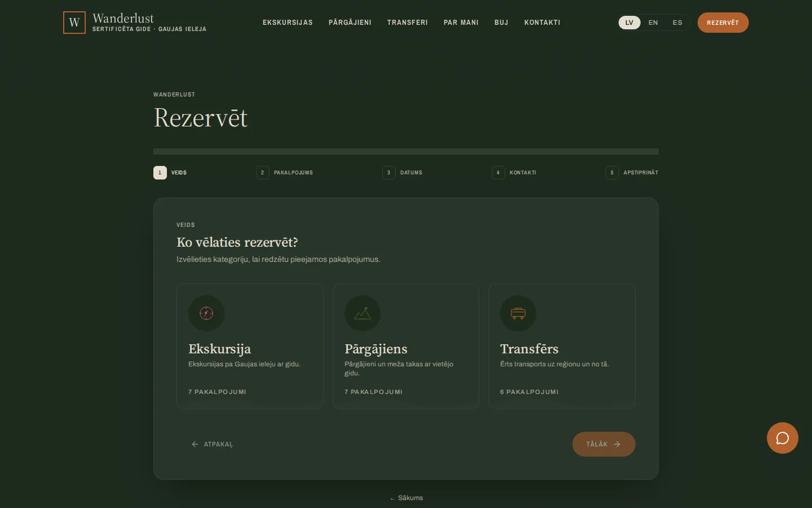Click the Wanderlust site title text
Screen dimensions: 812x508
click(123, 18)
